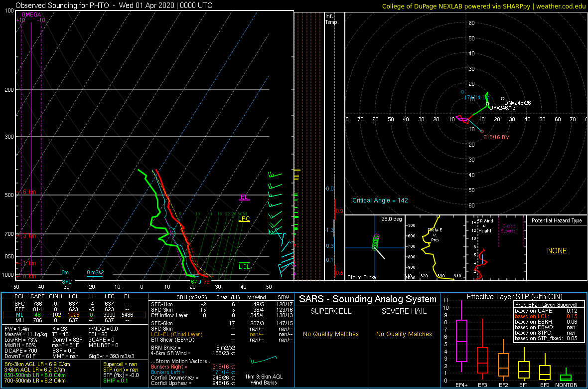The height and width of the screenshot is (389, 588).
Task: Click the blue 'Bunkers Left = 171/14 kt' line
Action: click(193, 372)
